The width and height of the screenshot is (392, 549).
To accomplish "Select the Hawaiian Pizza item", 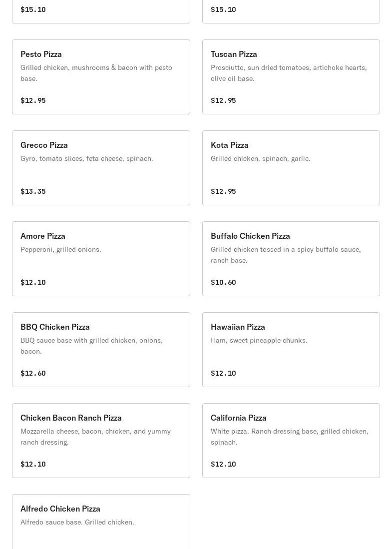I will coord(291,350).
